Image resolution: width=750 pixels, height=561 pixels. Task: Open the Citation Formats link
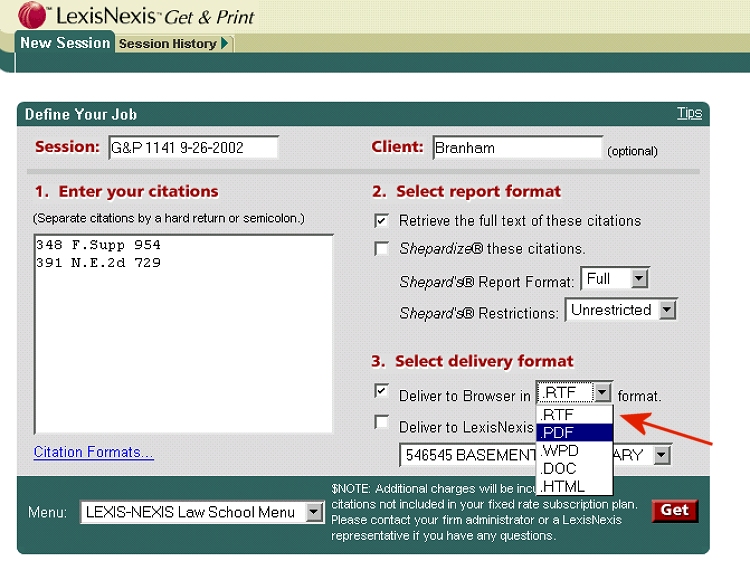[94, 452]
